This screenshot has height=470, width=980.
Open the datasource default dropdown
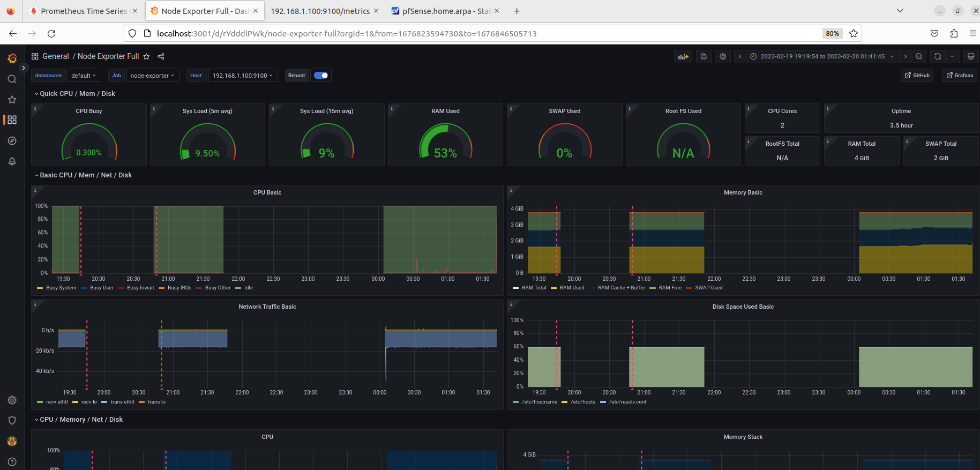84,76
